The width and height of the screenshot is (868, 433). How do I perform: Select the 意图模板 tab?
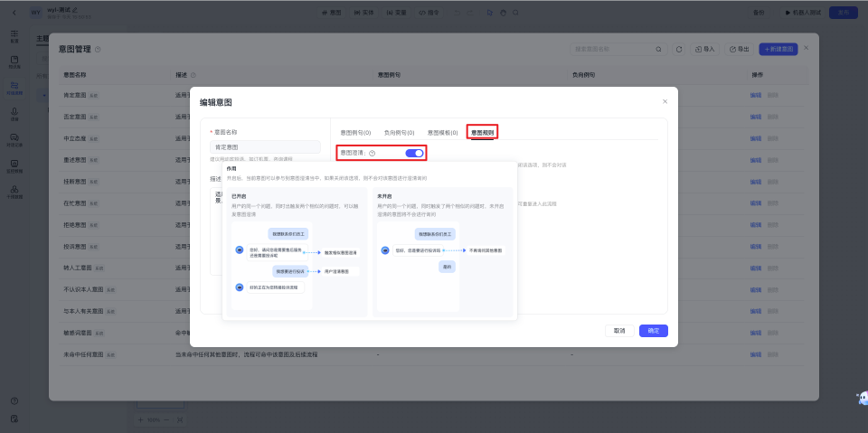(x=442, y=132)
